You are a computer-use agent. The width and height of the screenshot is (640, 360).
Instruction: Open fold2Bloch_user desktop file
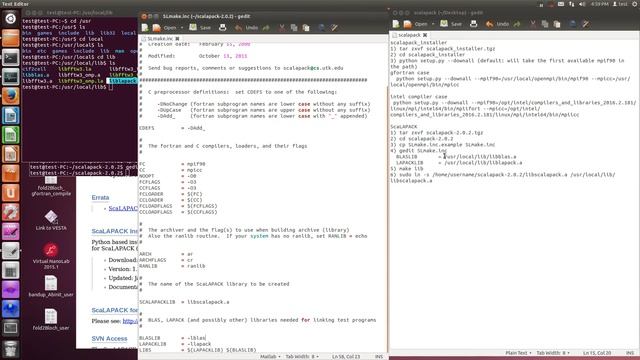coord(51,320)
